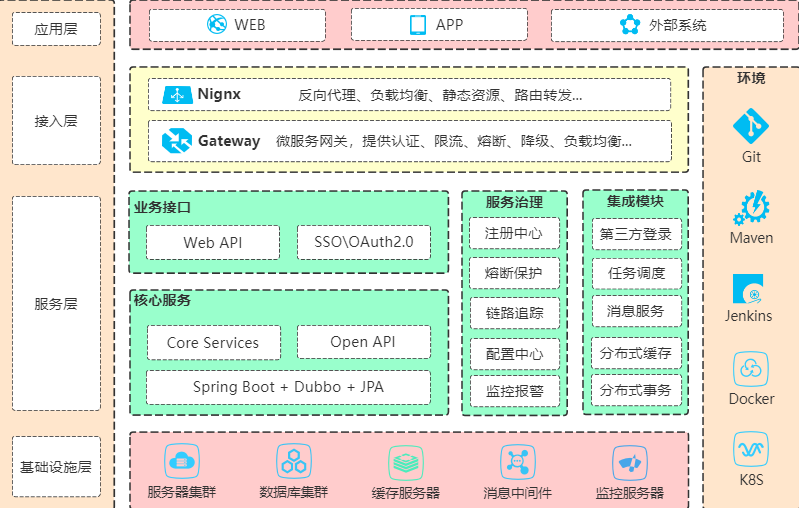Select the SSO\OAuth2.0 box
Screen dimensions: 799x508
pyautogui.click(x=363, y=242)
